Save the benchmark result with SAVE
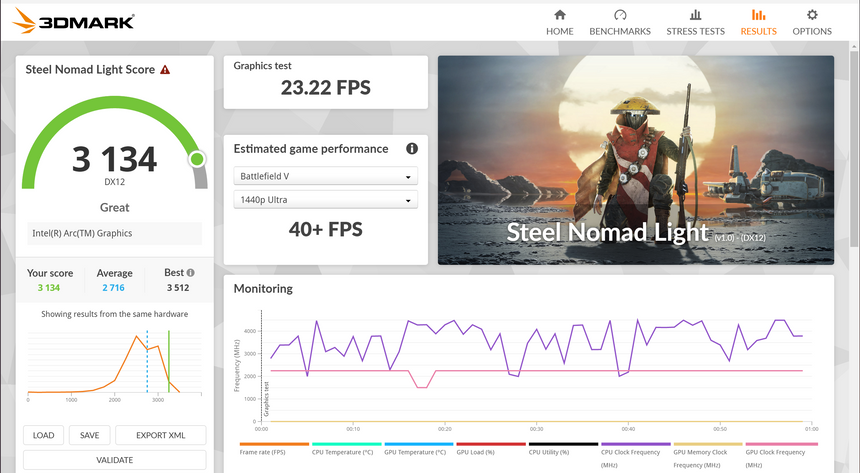The width and height of the screenshot is (860, 473). pos(89,435)
